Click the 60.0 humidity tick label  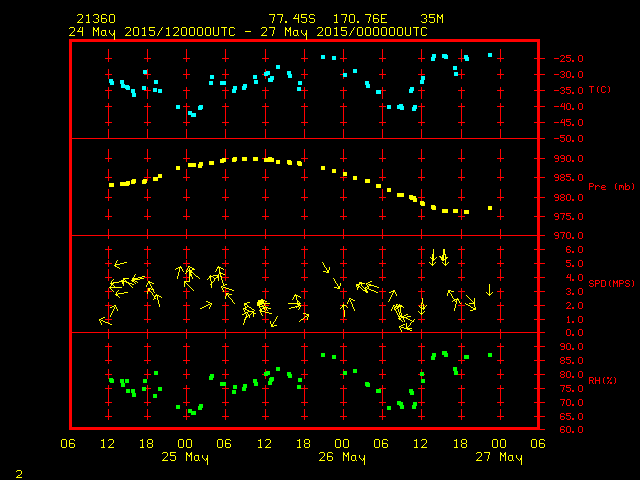[571, 430]
